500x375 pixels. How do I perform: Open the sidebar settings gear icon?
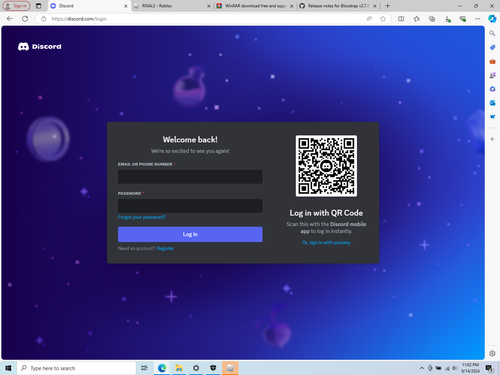coord(492,353)
